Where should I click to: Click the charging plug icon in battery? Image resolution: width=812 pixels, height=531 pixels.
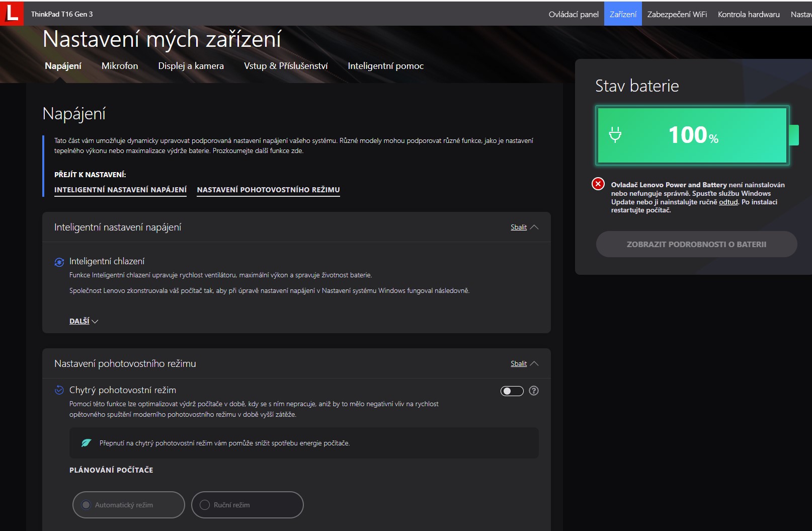coord(615,135)
